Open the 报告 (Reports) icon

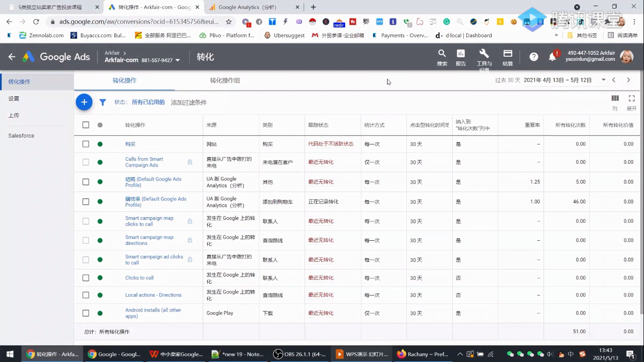click(460, 56)
